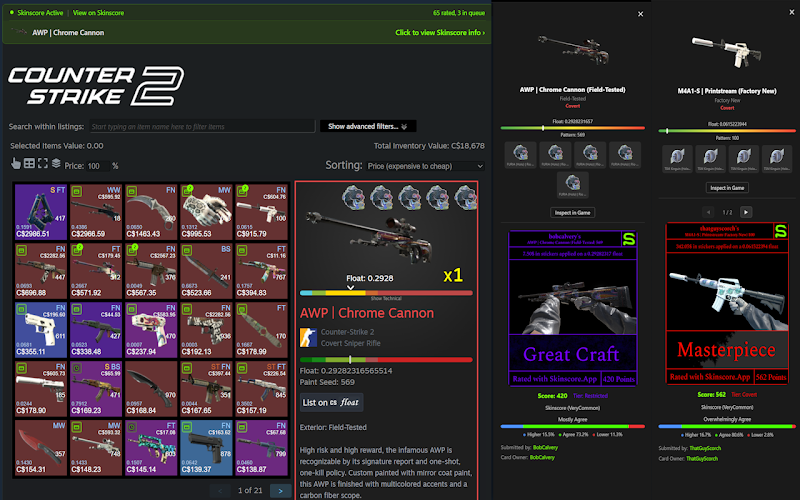Image resolution: width=800 pixels, height=500 pixels.
Task: Select the C$394.83 colorful AK item
Action: click(261, 271)
